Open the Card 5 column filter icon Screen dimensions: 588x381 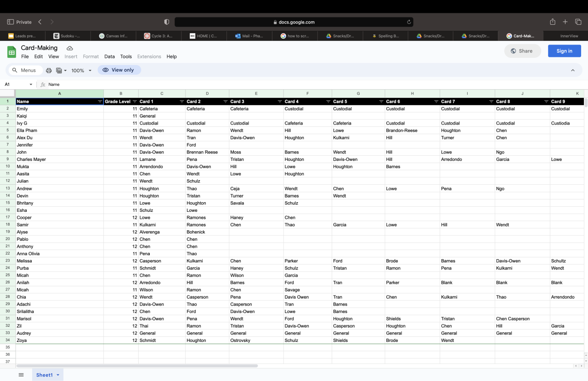pos(381,102)
